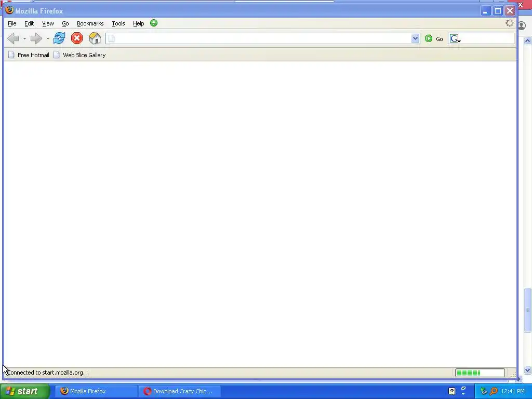This screenshot has height=399, width=532.
Task: Stop loading with the red X icon
Action: pyautogui.click(x=77, y=38)
